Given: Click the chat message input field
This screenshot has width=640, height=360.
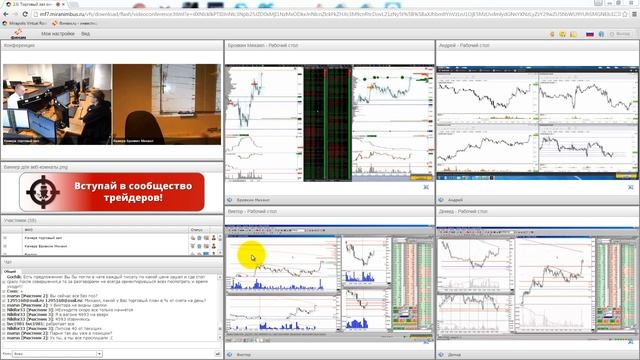Looking at the screenshot, I should pyautogui.click(x=111, y=346).
